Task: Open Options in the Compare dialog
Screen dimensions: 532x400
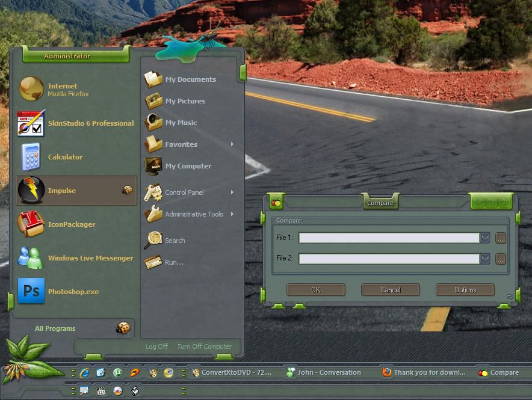Action: coord(465,290)
